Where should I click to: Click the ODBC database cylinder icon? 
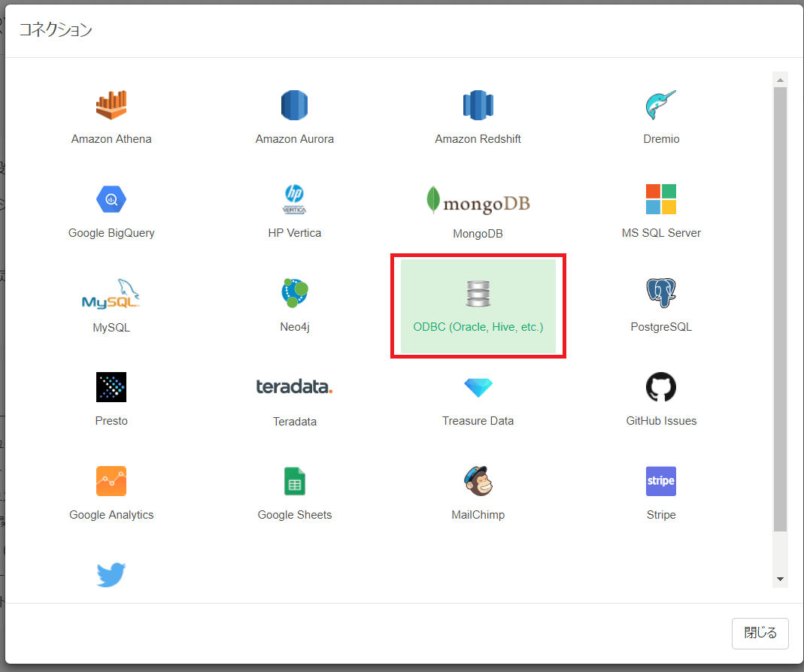coord(478,293)
